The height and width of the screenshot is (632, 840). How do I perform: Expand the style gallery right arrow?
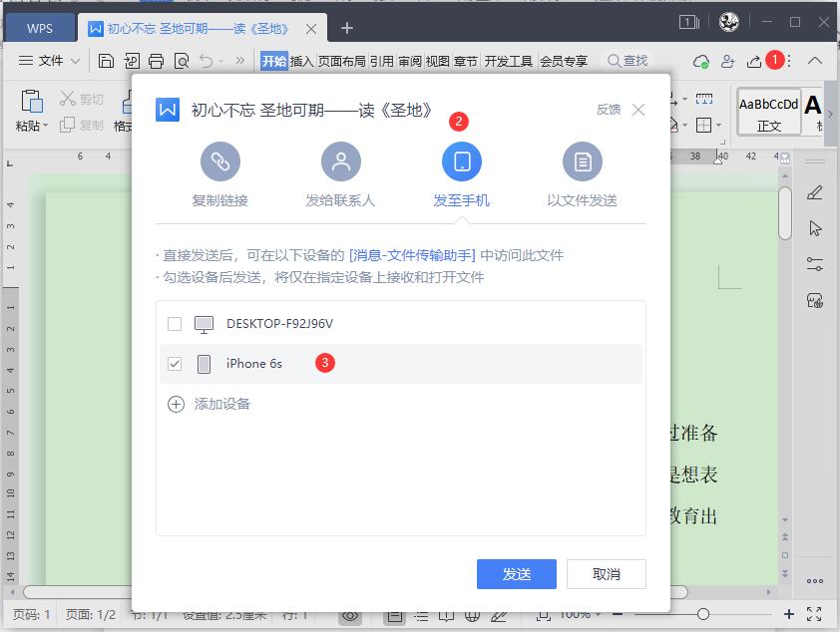tap(830, 114)
